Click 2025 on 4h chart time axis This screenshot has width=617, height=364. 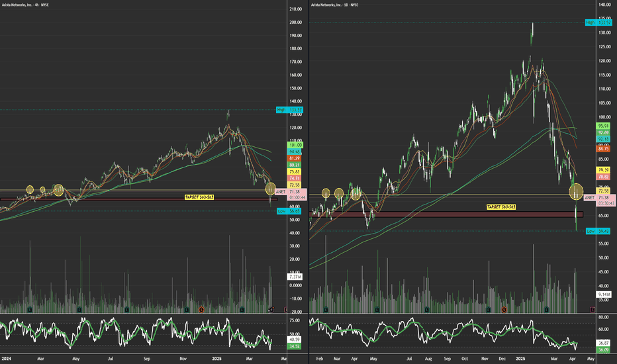[x=217, y=359]
